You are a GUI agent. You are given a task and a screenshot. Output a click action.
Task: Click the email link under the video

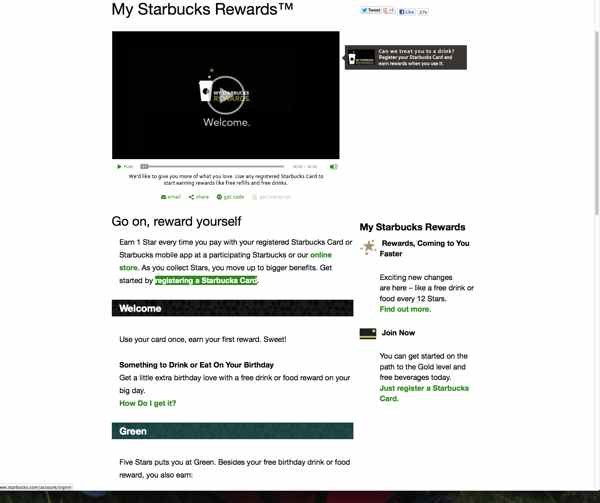coord(171,197)
